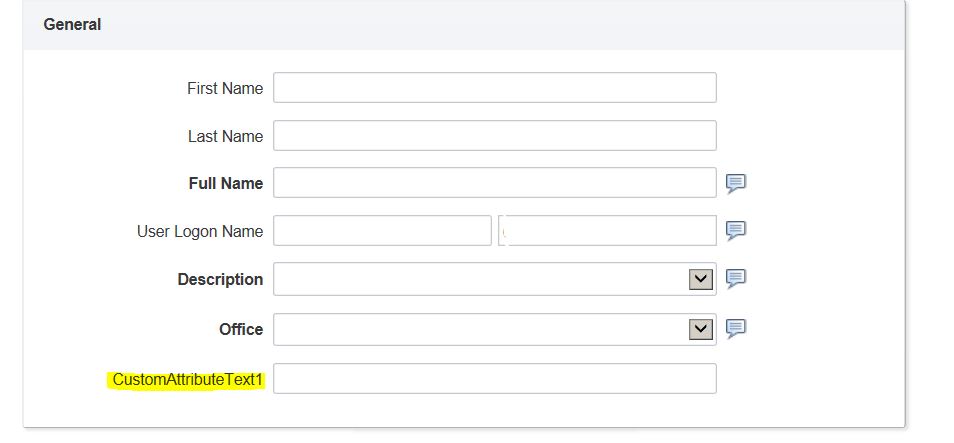Click the second logon name domain box
Screen dimensions: 954x443
pyautogui.click(x=607, y=231)
